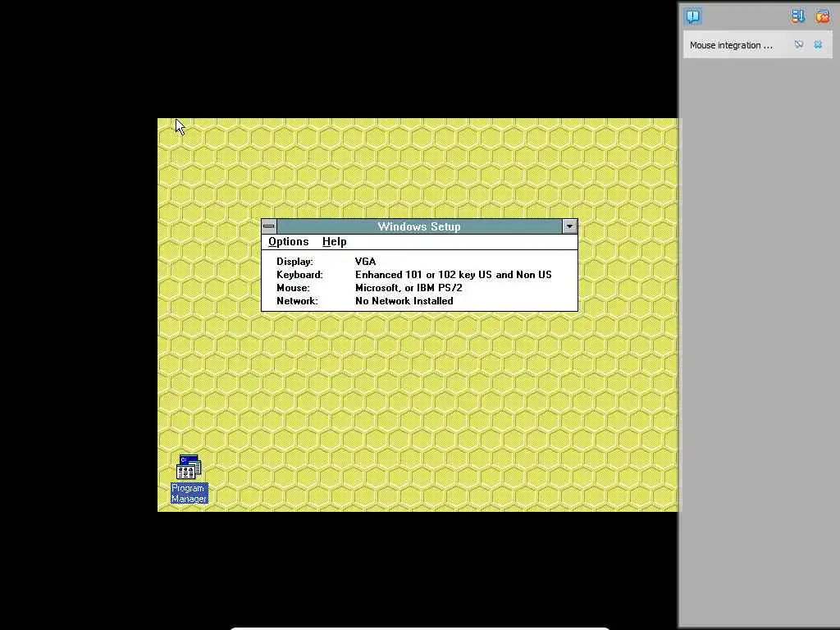The width and height of the screenshot is (840, 630).
Task: Click the Windows Setup minimize arrow button
Action: [x=569, y=226]
